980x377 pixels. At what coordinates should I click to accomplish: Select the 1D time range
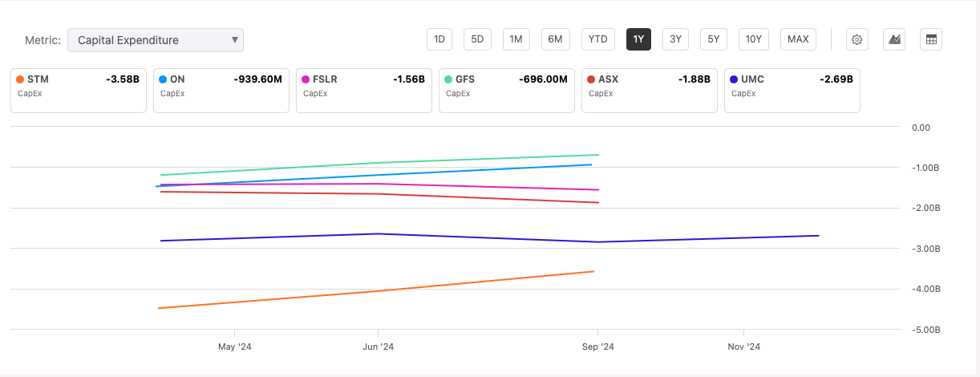(x=439, y=39)
